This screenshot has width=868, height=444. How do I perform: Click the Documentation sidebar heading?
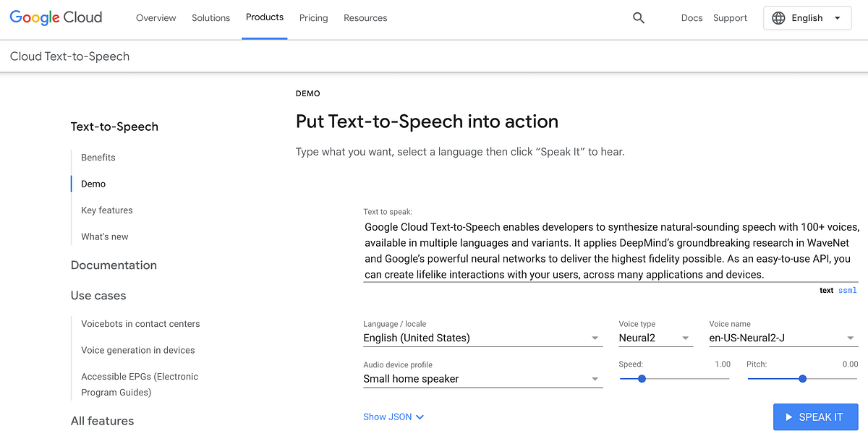point(114,265)
